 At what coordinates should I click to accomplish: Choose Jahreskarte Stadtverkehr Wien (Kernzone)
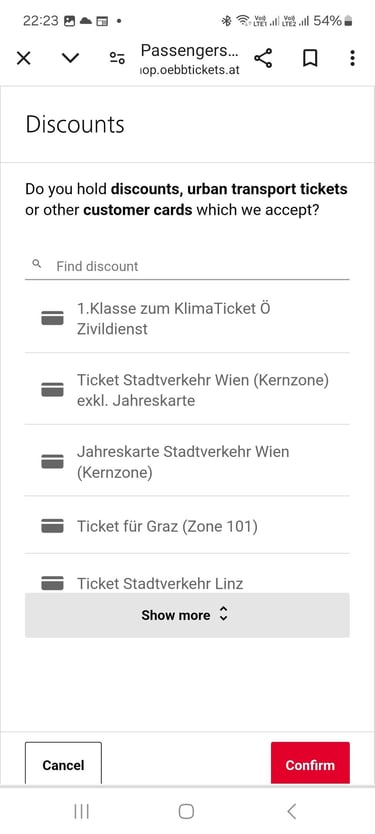click(187, 461)
